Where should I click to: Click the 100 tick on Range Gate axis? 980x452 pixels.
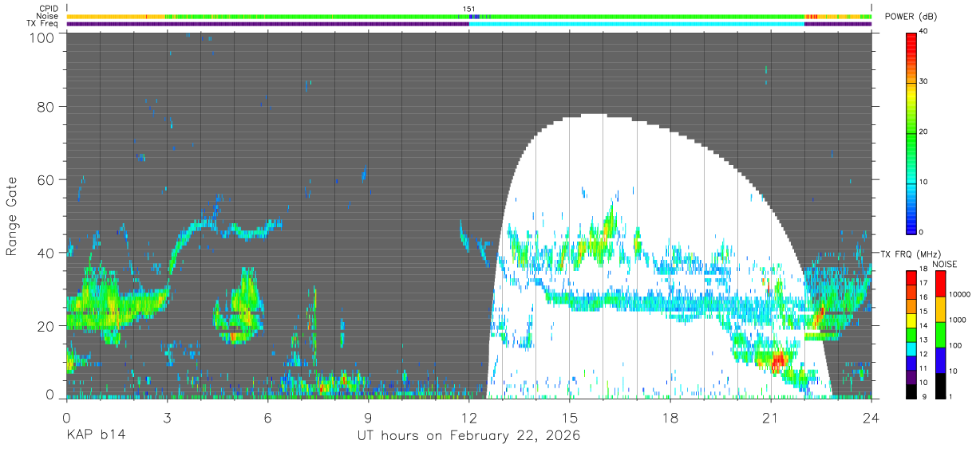(x=43, y=37)
